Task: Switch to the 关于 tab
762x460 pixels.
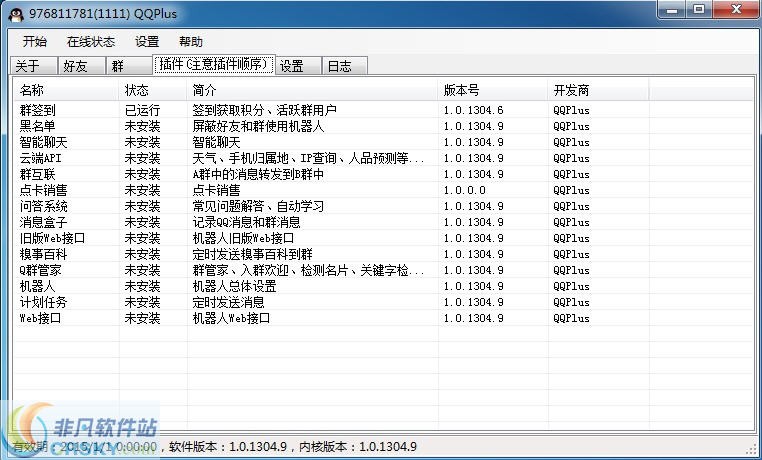Action: click(x=34, y=66)
